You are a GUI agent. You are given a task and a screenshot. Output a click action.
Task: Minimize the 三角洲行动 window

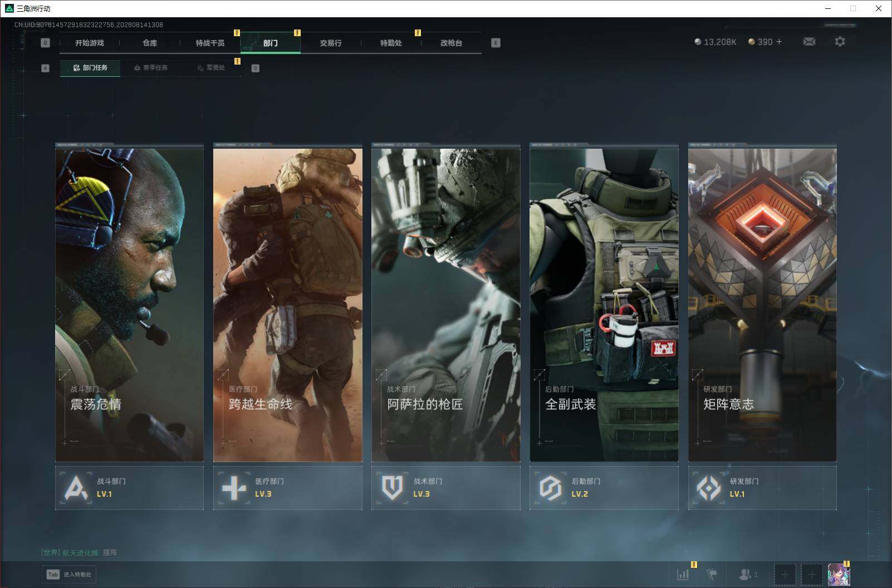click(x=827, y=8)
